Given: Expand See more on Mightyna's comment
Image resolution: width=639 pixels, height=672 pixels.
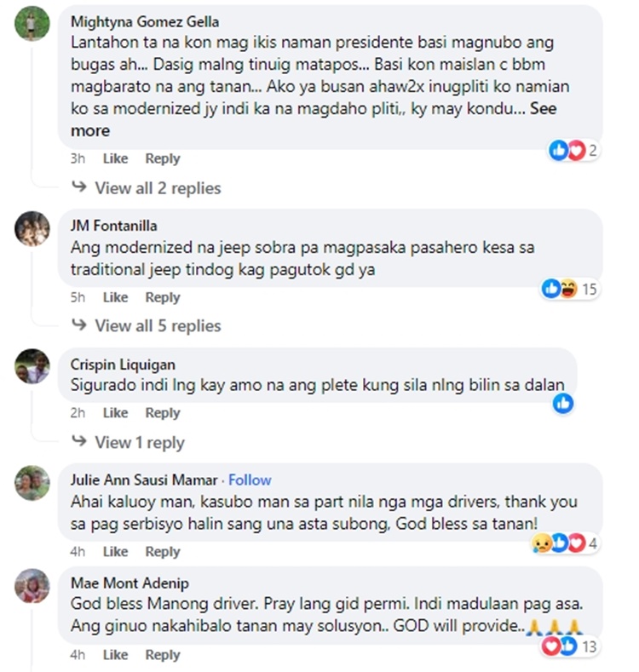Looking at the screenshot, I should tap(314, 119).
